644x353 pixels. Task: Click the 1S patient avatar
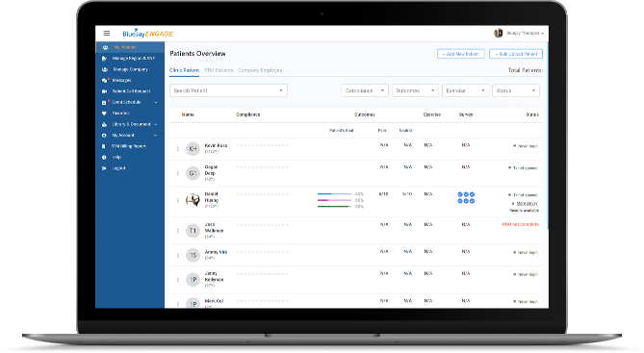(x=193, y=255)
